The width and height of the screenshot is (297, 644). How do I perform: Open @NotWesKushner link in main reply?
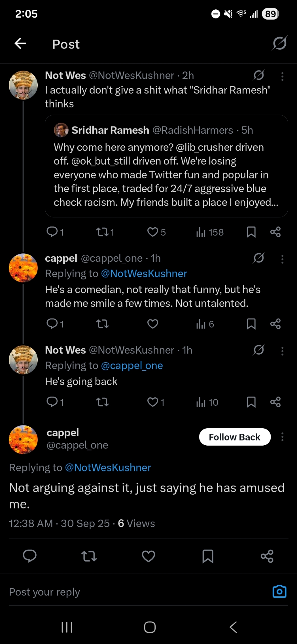pos(108,468)
